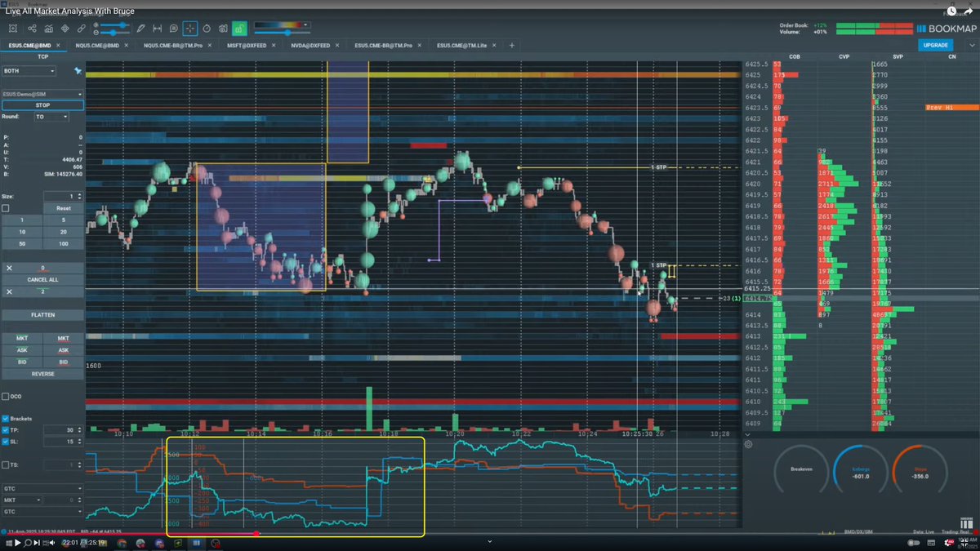
Task: Click the chart settings icon beside stopwatch
Action: coord(223,29)
